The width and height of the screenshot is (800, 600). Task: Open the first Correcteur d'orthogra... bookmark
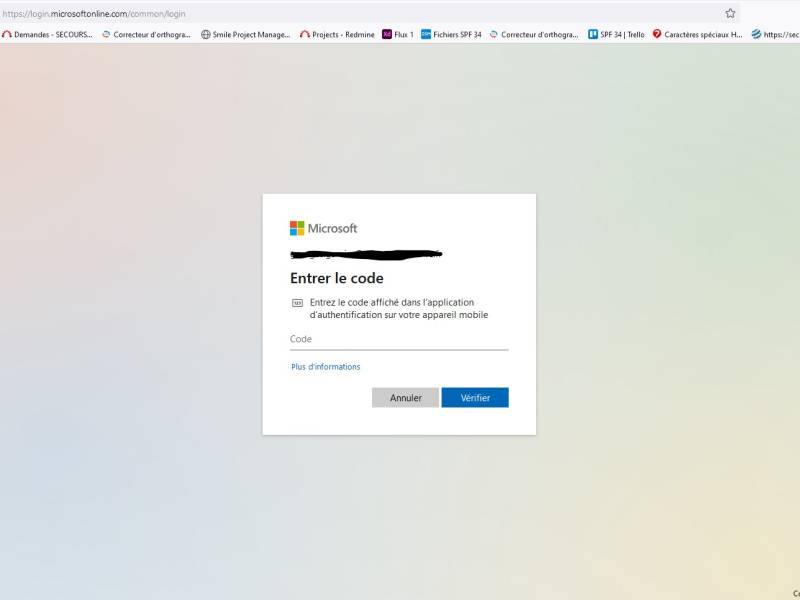tap(146, 35)
